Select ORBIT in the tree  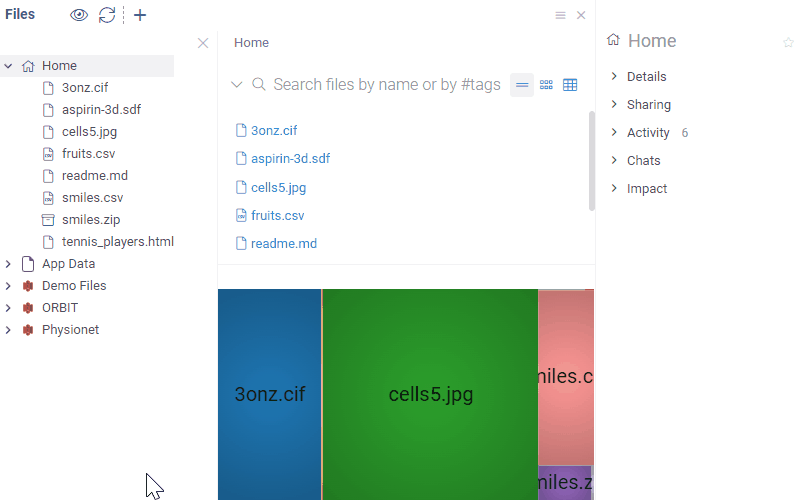click(x=60, y=308)
